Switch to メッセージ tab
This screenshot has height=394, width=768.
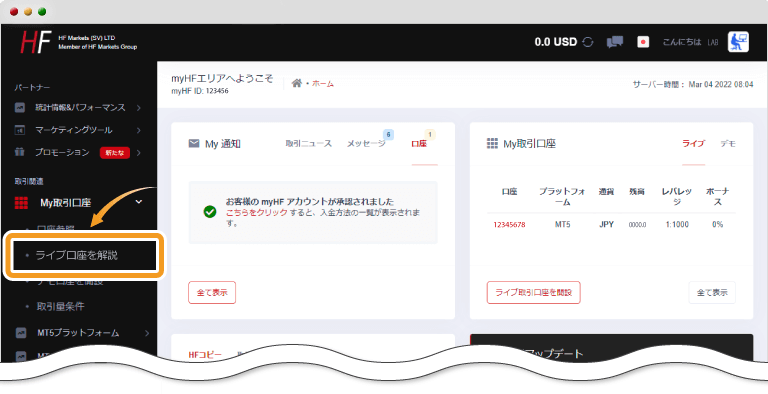[366, 144]
